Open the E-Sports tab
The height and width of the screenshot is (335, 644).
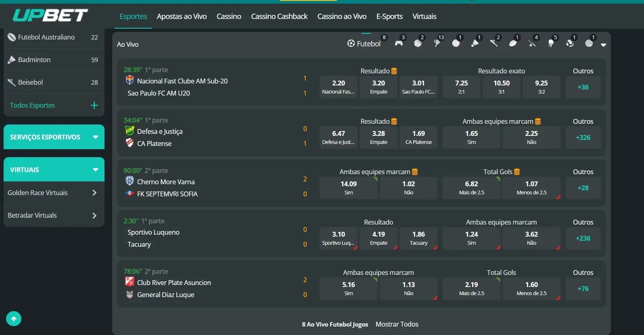389,16
